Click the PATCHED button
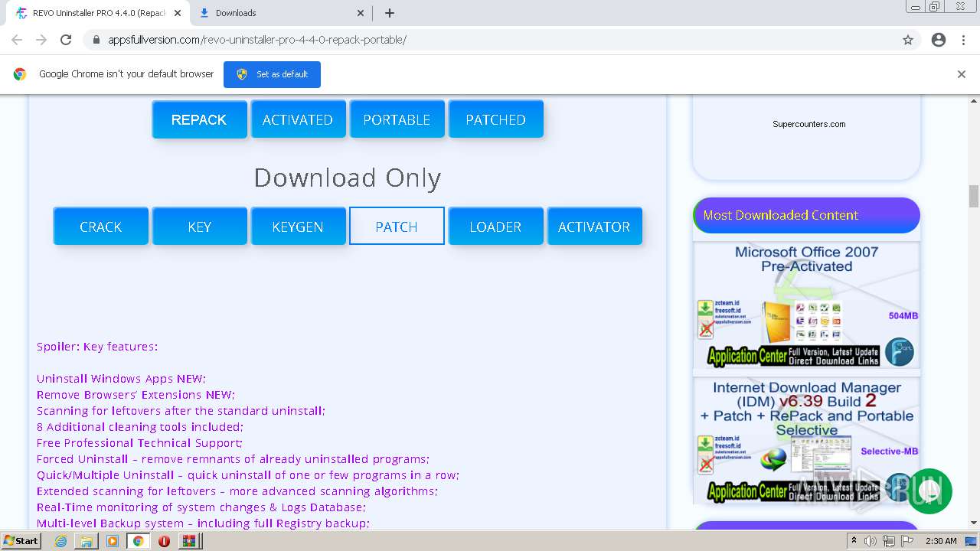 pyautogui.click(x=495, y=119)
